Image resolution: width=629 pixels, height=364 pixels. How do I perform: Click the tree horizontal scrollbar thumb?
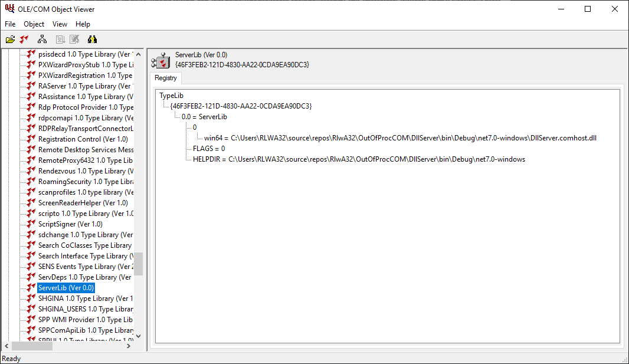(x=32, y=346)
